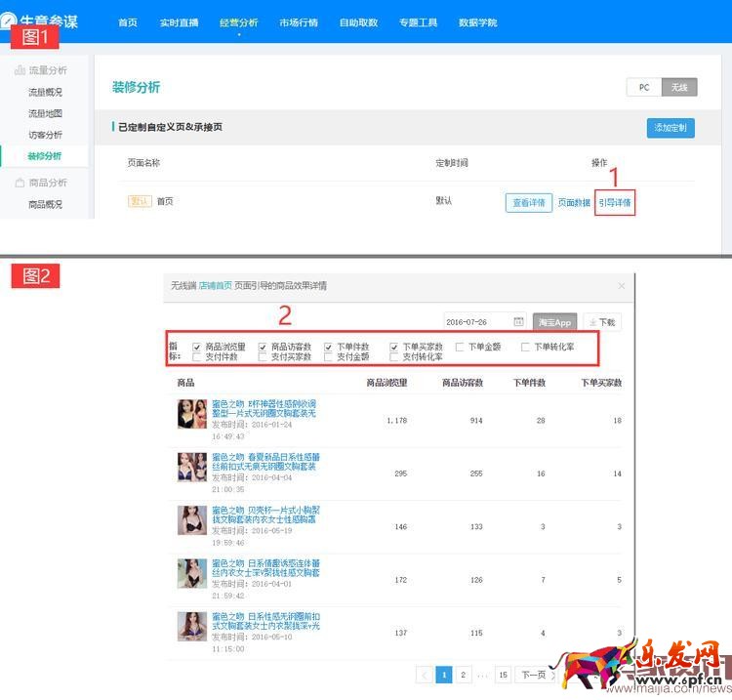Open the 自助取数 navigation tab
This screenshot has height=700, width=732.
coord(358,22)
